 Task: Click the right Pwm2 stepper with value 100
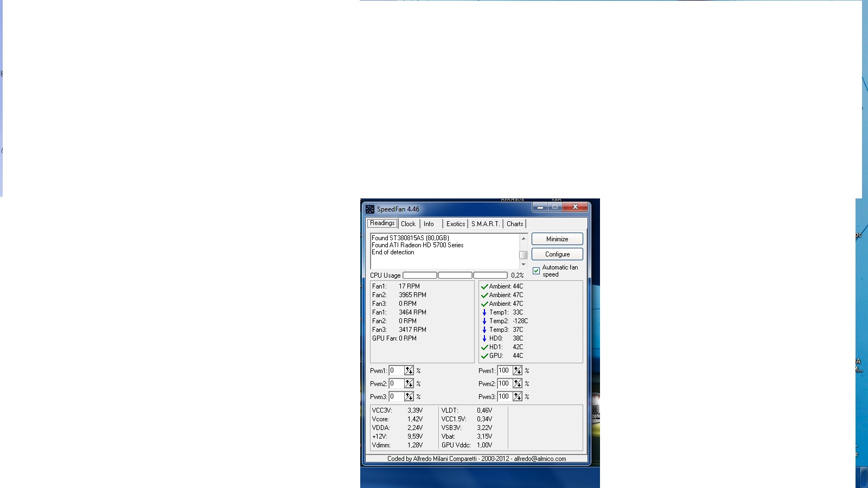coord(517,384)
